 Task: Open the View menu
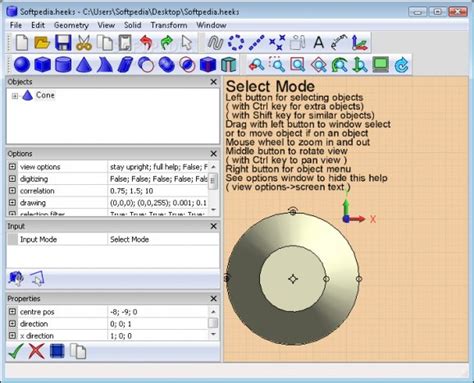pos(106,25)
